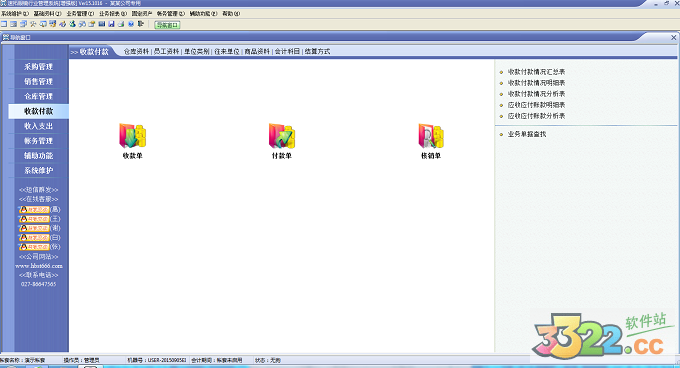Open 应收应付账款分析表 report
The image size is (680, 368).
pos(536,116)
